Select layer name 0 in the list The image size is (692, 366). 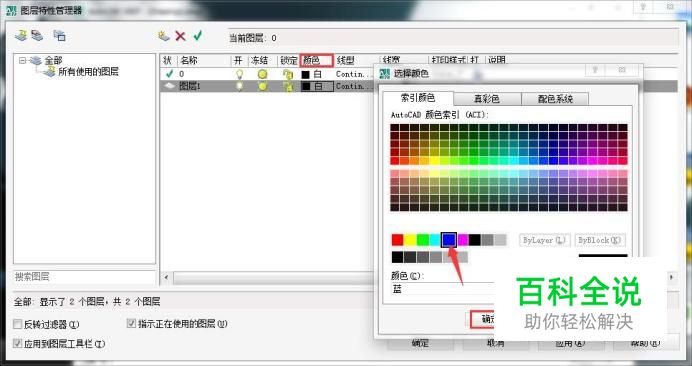coord(181,74)
